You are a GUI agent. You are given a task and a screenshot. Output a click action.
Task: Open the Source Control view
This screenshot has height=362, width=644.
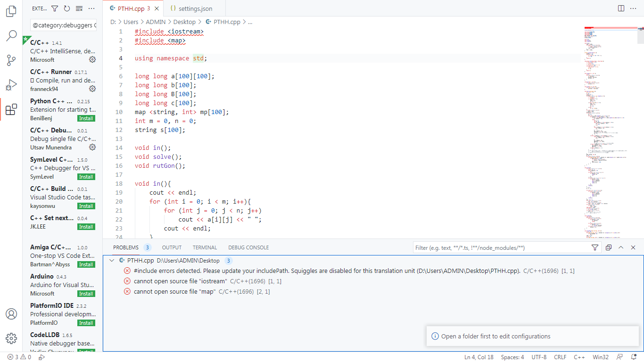[11, 60]
